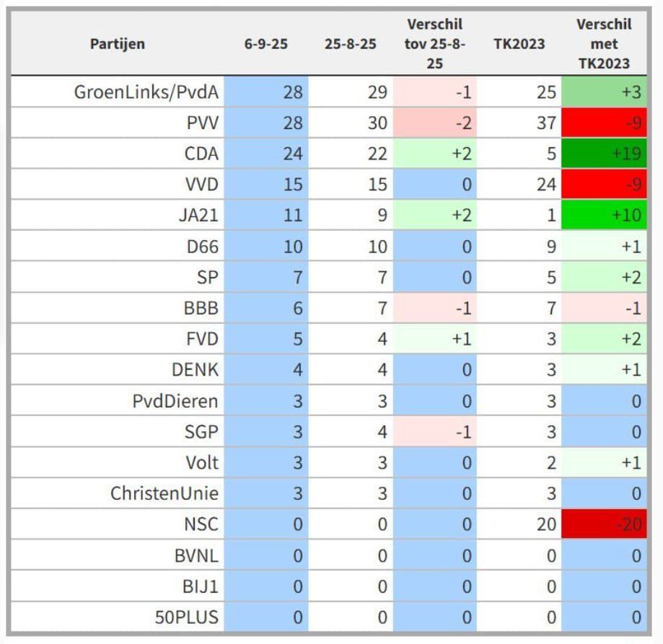Click the PVV row label
Screen dimensions: 663x644
point(202,123)
